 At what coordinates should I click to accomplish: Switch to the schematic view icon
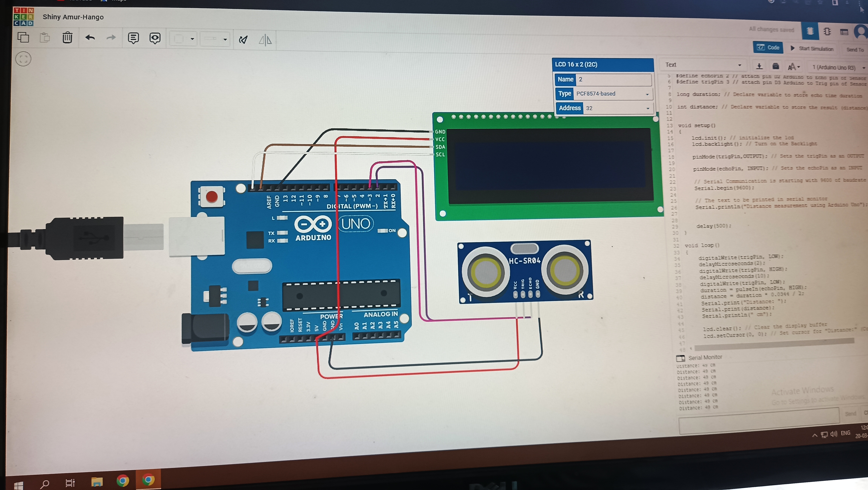coord(827,32)
